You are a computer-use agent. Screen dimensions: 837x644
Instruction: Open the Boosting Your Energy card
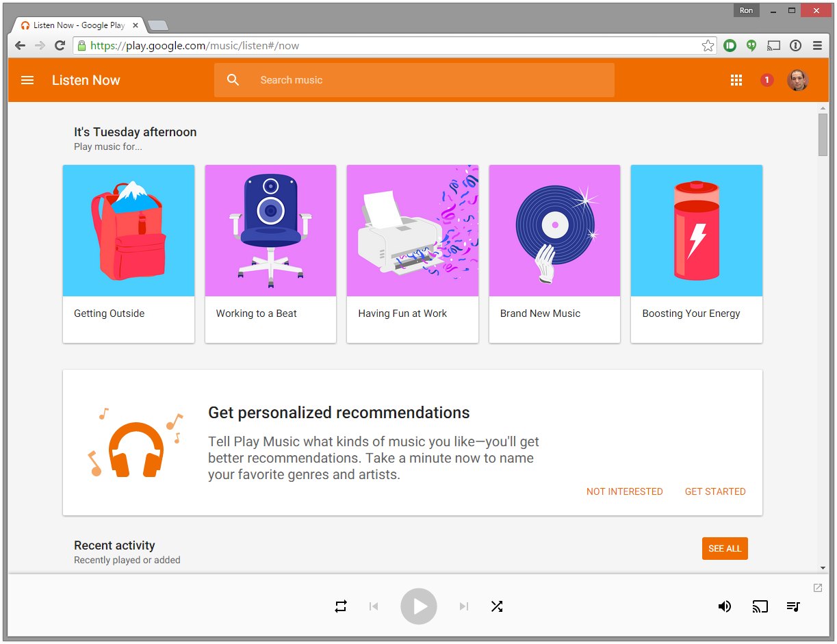tap(697, 254)
